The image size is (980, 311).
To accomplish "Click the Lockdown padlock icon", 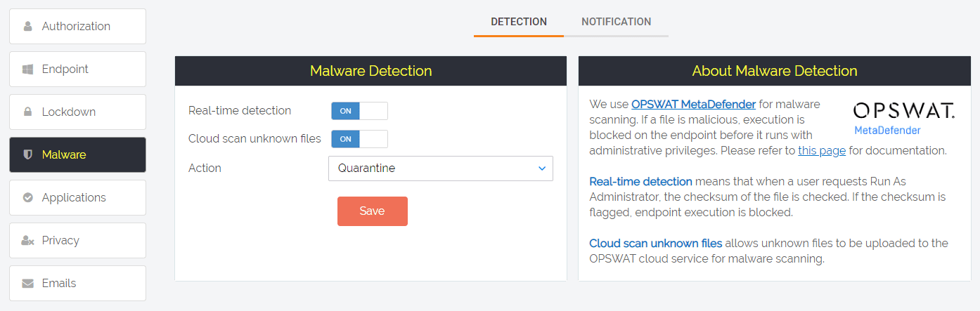I will (x=28, y=112).
